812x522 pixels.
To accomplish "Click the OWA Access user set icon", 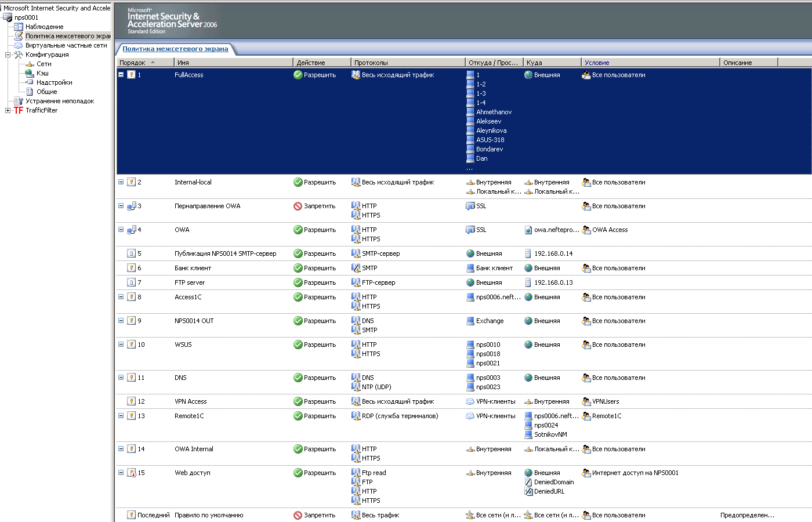I will pyautogui.click(x=586, y=230).
